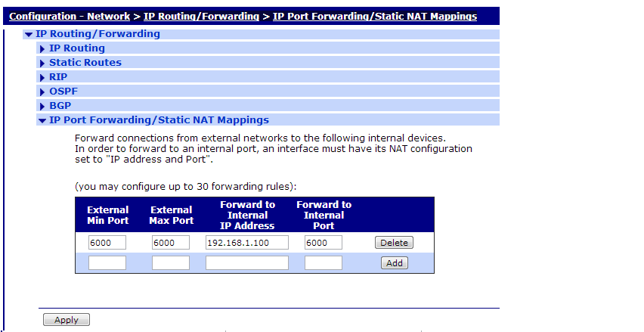The image size is (644, 332).
Task: Click Add to create forwarding rule
Action: click(393, 263)
